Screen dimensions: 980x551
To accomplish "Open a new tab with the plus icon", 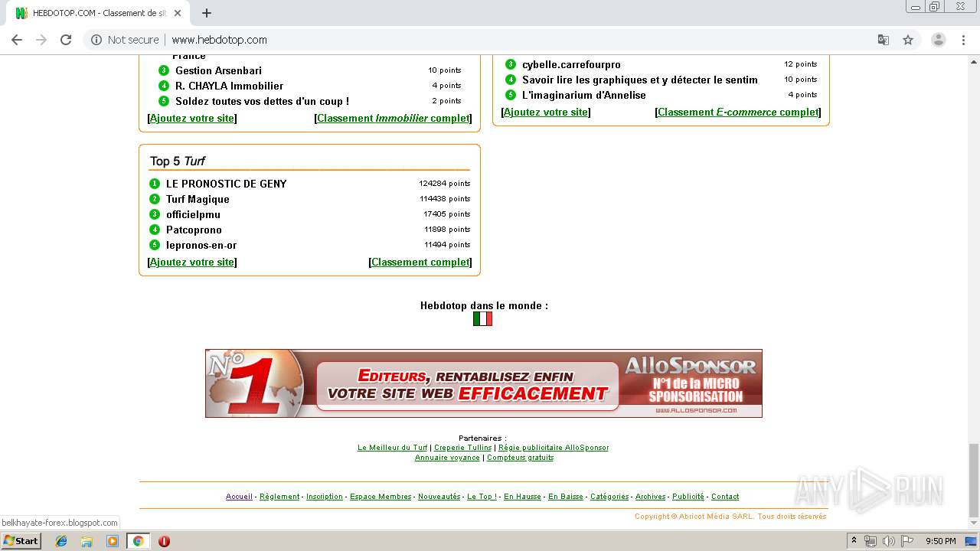I will 207,13.
